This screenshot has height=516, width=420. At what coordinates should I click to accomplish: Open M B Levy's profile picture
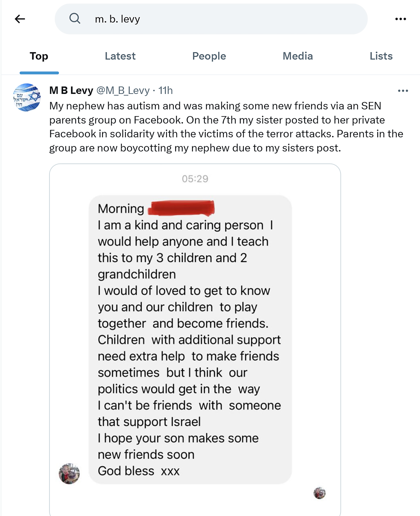[27, 97]
